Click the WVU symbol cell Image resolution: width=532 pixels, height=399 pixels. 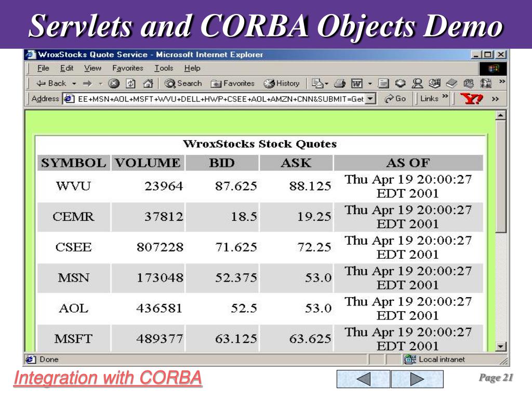(74, 186)
